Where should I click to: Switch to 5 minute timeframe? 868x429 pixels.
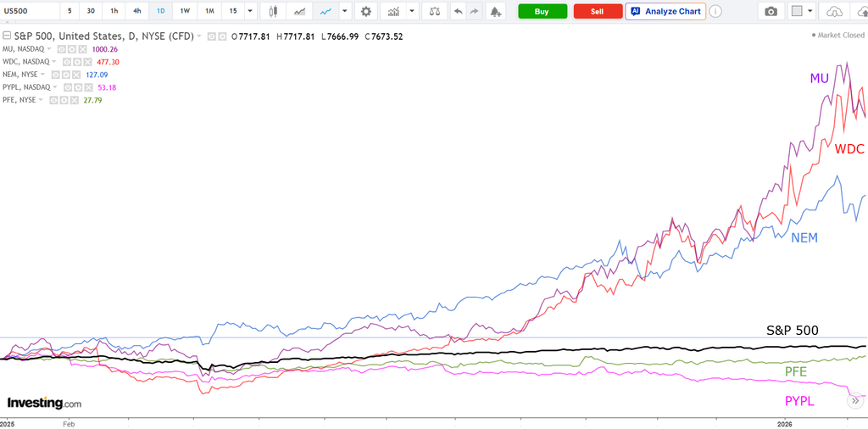(70, 11)
